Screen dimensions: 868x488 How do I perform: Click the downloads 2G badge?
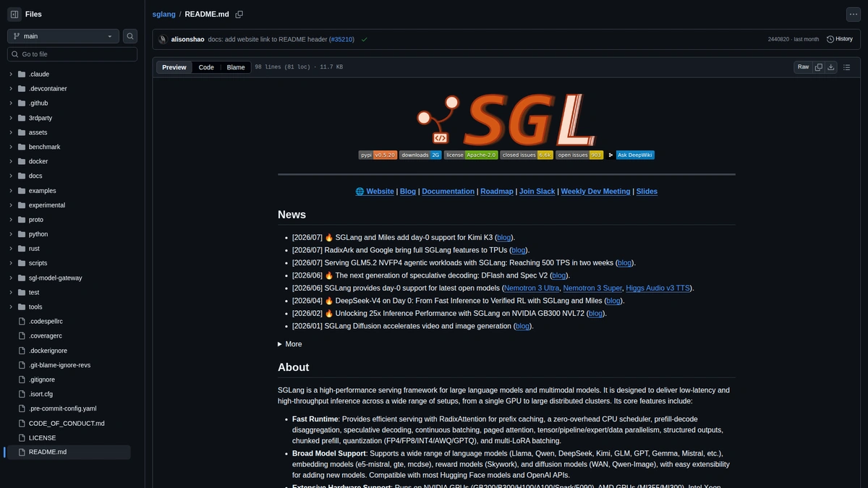420,155
